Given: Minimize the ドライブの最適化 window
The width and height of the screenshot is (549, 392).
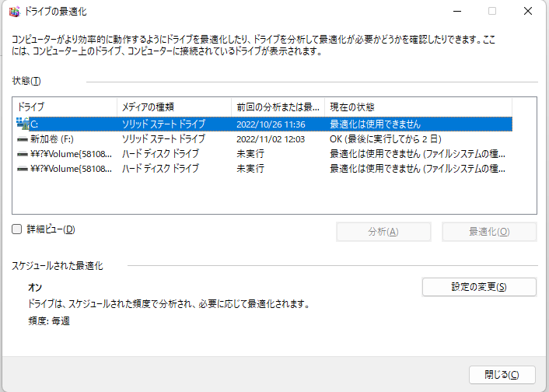Looking at the screenshot, I should tap(457, 11).
